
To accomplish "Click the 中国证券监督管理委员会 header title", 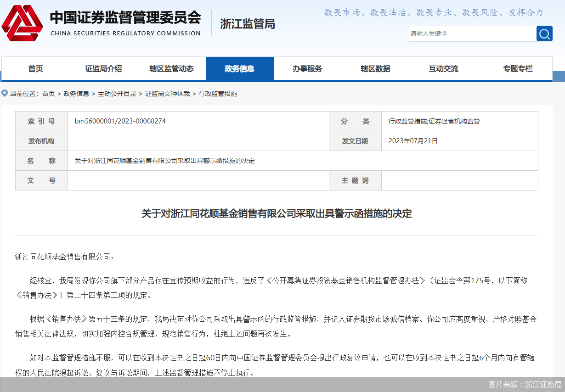I will [125, 18].
